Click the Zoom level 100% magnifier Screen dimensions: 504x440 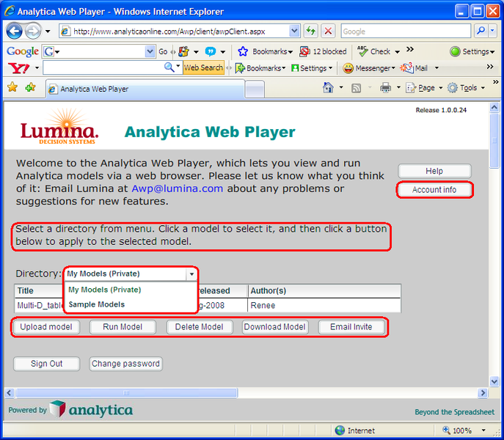click(446, 430)
